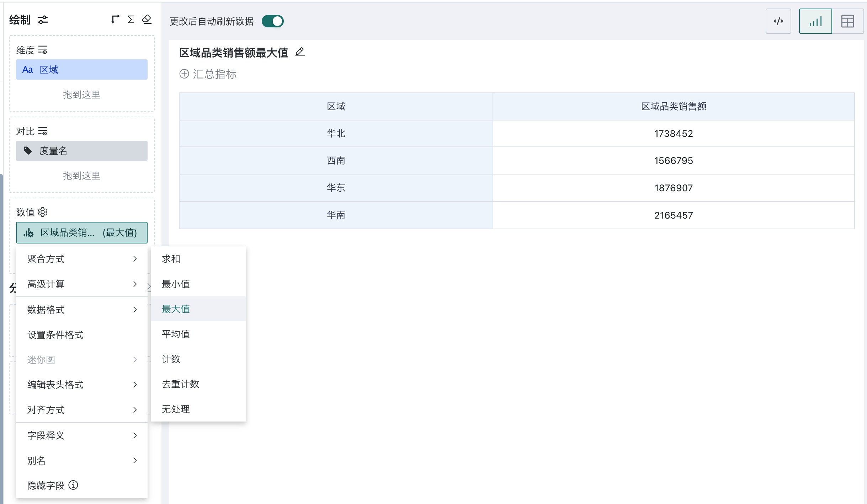867x504 pixels.
Task: Click the swap rows and columns icon
Action: pyautogui.click(x=115, y=20)
